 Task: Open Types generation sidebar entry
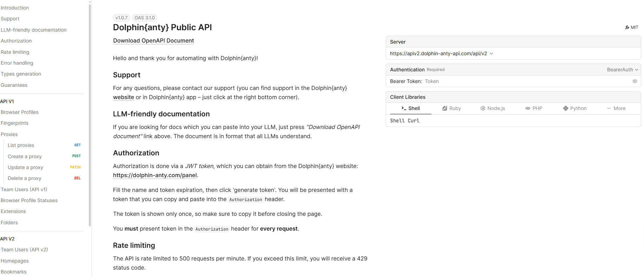pos(21,74)
